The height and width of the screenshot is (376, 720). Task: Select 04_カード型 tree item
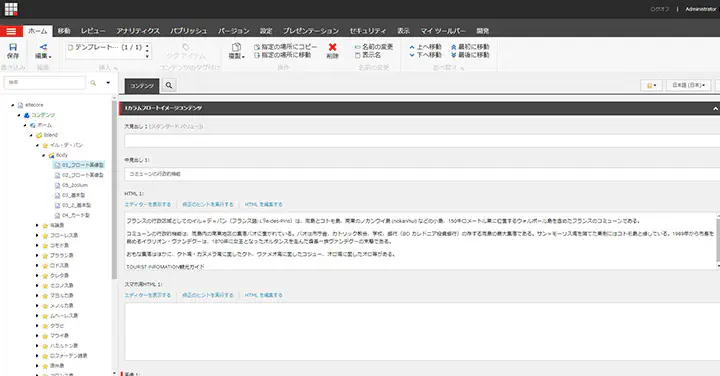[x=73, y=215]
